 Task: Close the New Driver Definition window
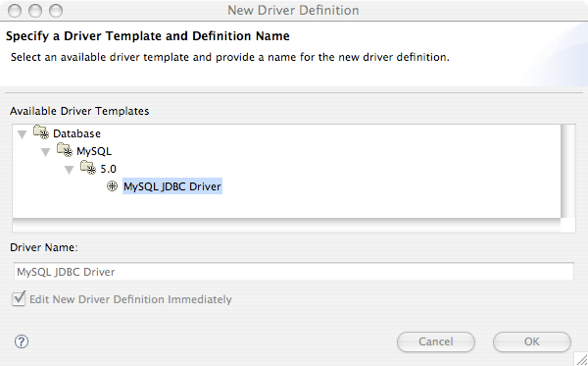click(x=15, y=11)
